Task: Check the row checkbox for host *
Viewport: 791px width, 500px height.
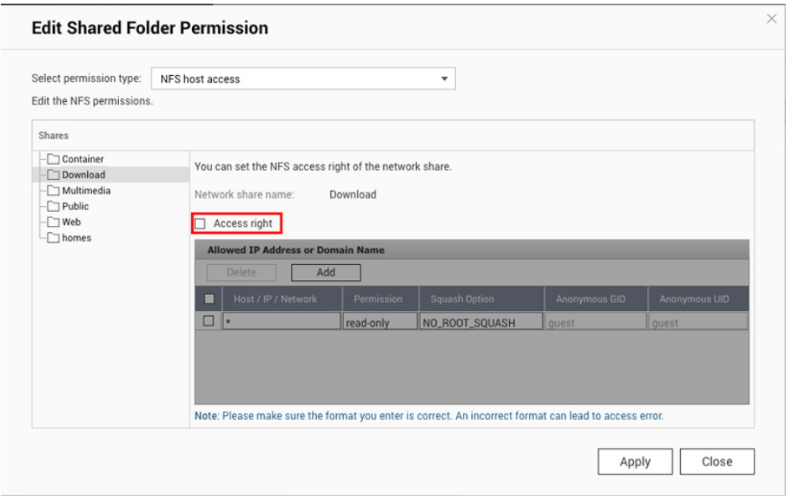Action: point(208,321)
